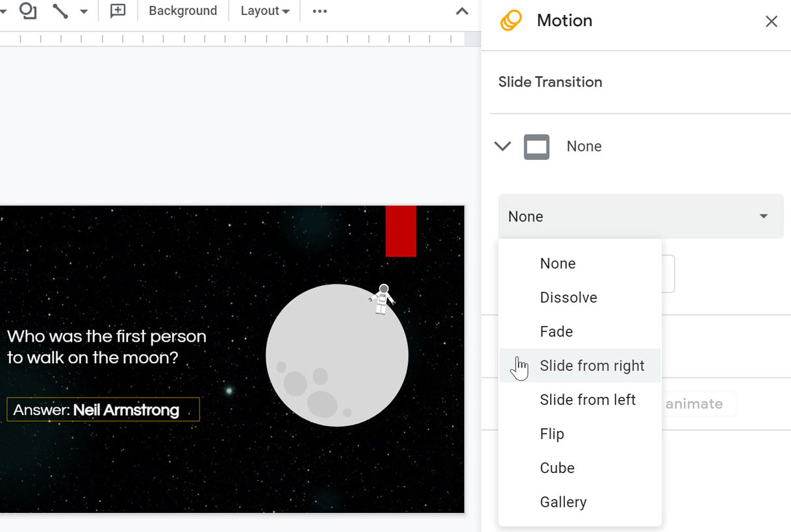The width and height of the screenshot is (791, 532).
Task: Click the slide transition preview thumbnail icon
Action: [x=535, y=146]
